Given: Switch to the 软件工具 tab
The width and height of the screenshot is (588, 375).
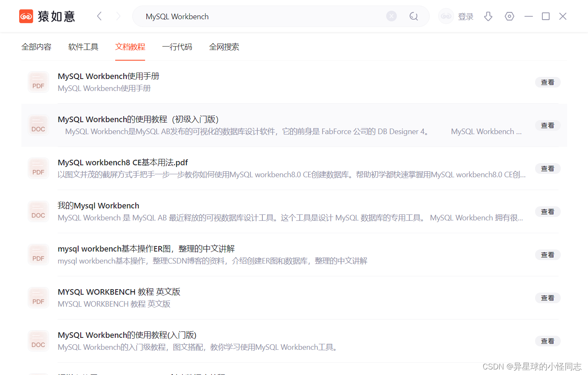Looking at the screenshot, I should pyautogui.click(x=83, y=47).
